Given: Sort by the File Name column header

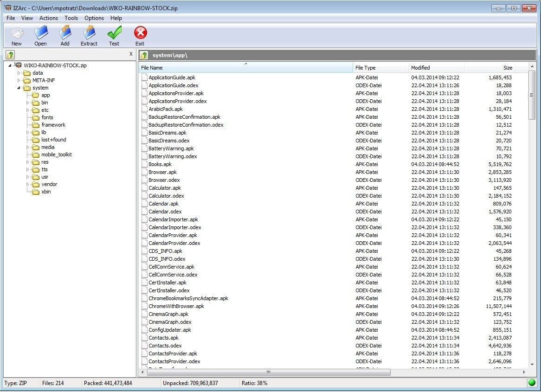Looking at the screenshot, I should click(245, 68).
